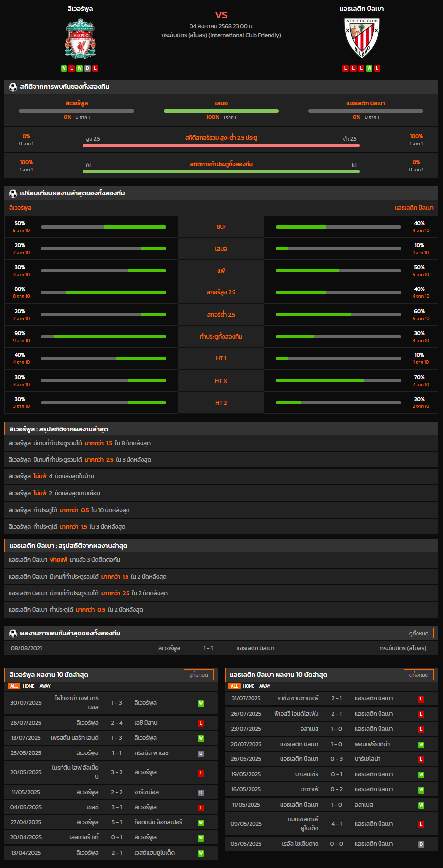This screenshot has width=443, height=868.
Task: Click the 4 - 1 score versus Manchester United
Action: [336, 824]
